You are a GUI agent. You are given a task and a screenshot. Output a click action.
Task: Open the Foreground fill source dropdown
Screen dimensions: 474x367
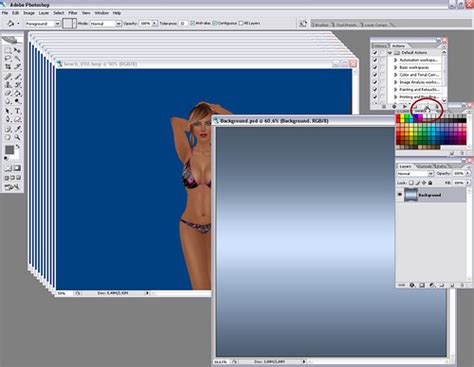click(x=57, y=24)
